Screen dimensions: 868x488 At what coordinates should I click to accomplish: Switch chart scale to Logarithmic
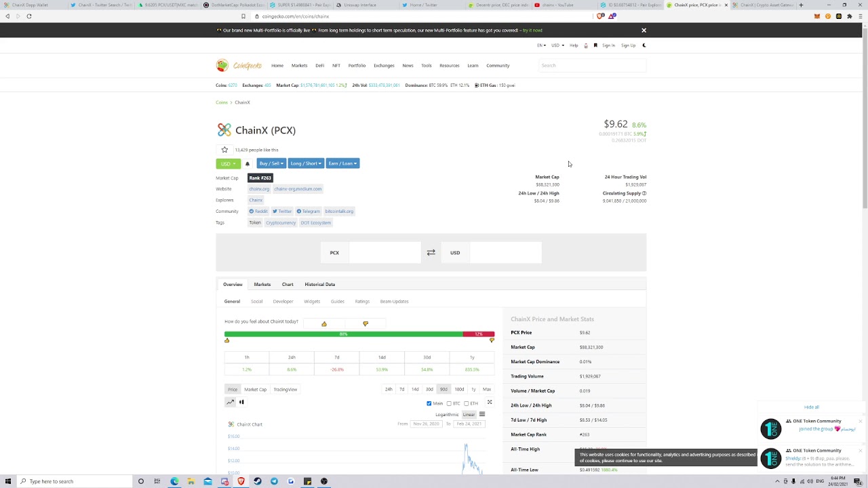(447, 414)
